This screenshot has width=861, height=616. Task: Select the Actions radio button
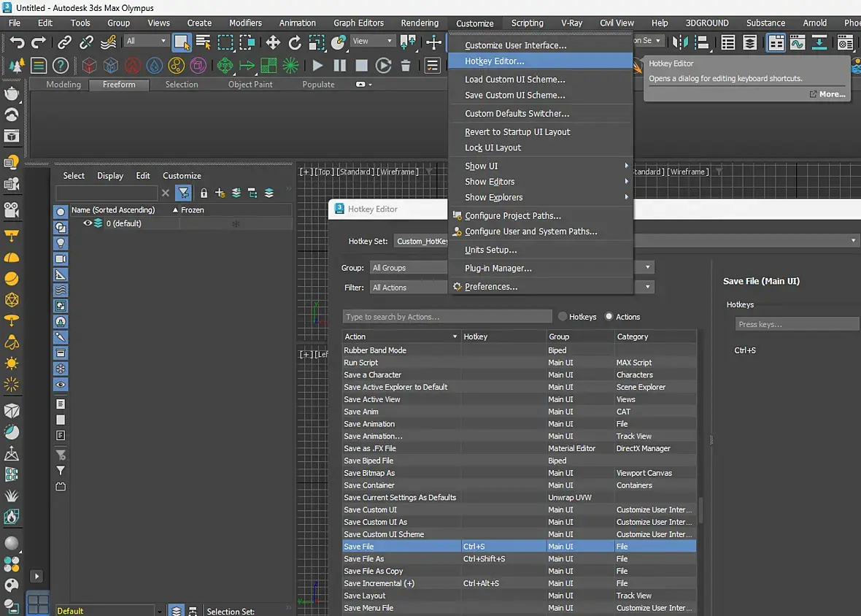click(x=609, y=317)
